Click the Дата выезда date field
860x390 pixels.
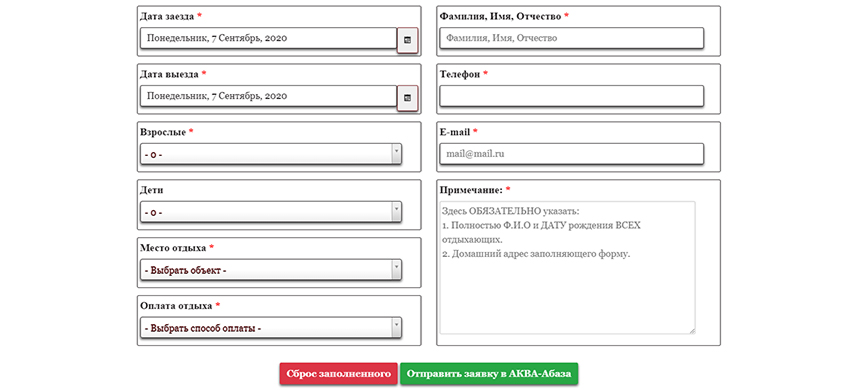[x=268, y=96]
